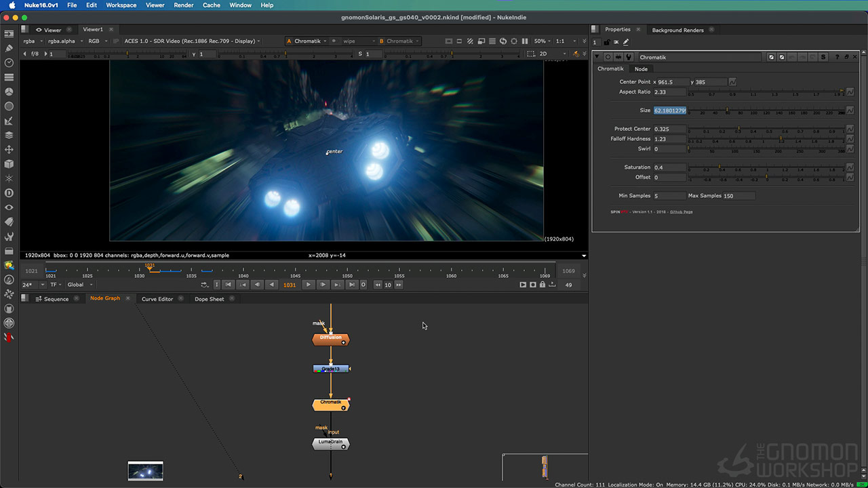
Task: Open the Github Page link in Chromatik properties
Action: [x=681, y=211]
